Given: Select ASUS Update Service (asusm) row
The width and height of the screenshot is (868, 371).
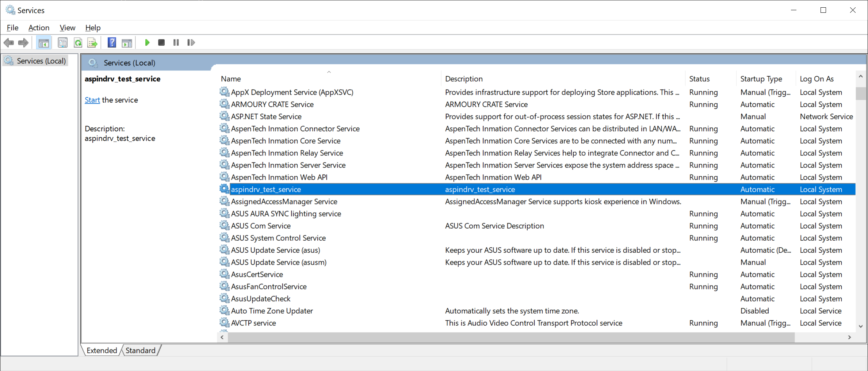Looking at the screenshot, I should pos(537,262).
